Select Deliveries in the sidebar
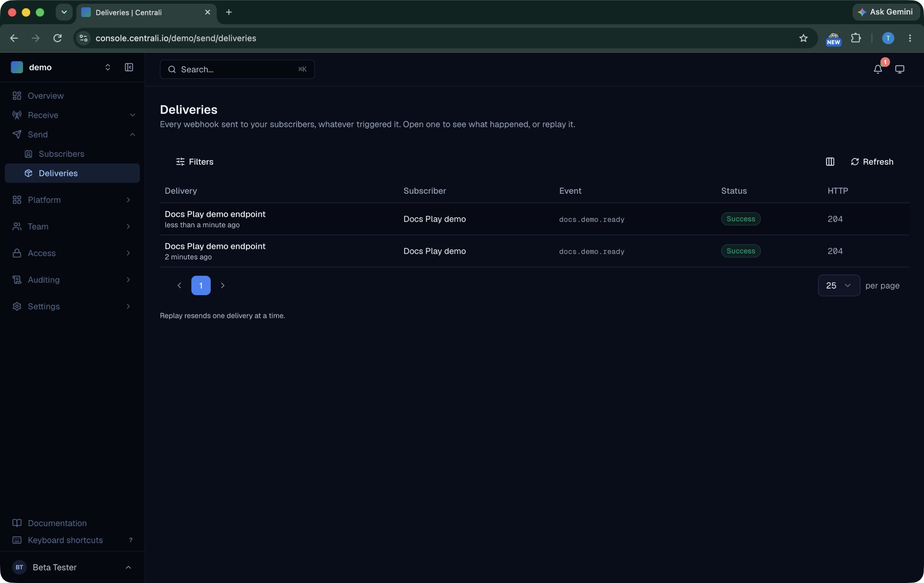924x583 pixels. click(72, 173)
